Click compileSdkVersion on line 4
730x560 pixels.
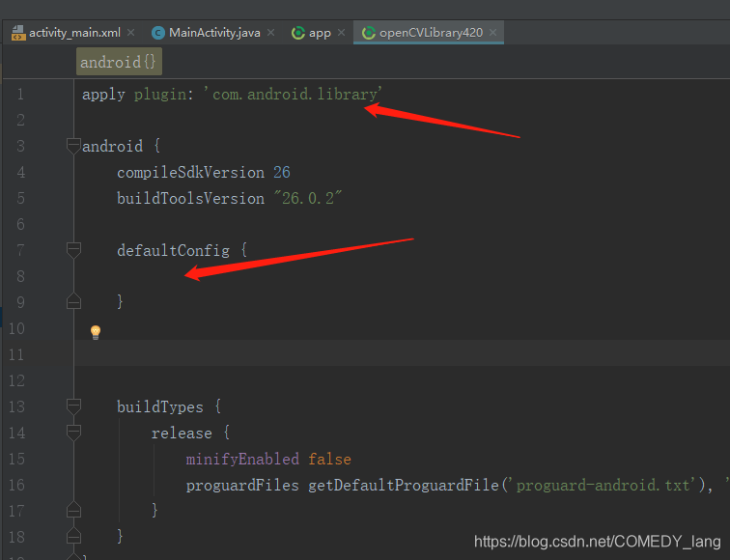pyautogui.click(x=190, y=173)
